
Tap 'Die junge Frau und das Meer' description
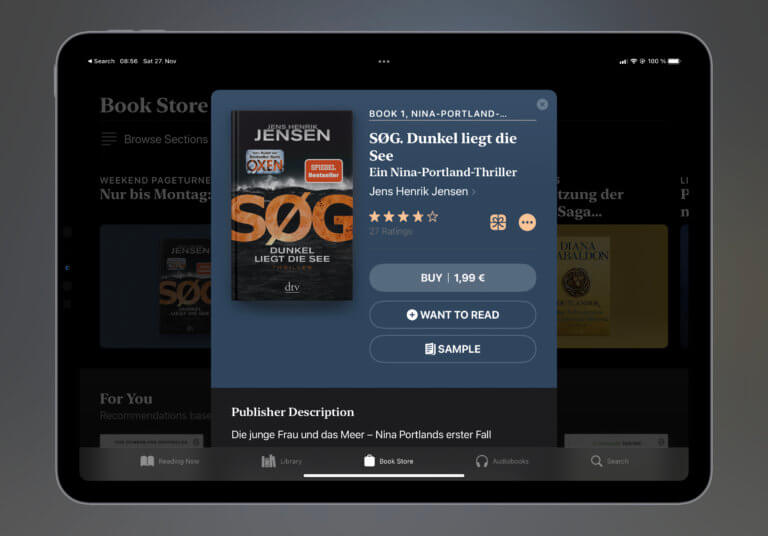click(x=361, y=435)
